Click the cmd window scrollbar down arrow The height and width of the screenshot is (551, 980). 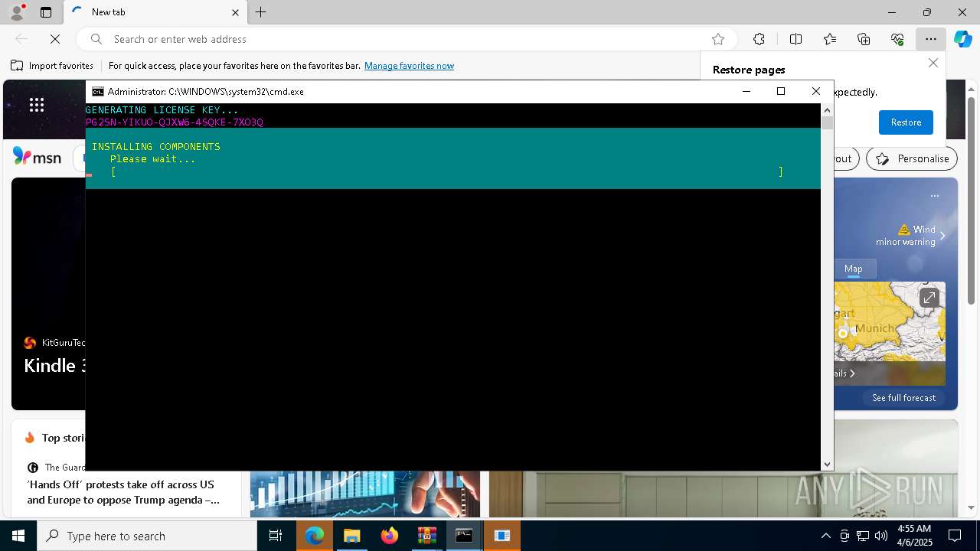click(x=827, y=465)
